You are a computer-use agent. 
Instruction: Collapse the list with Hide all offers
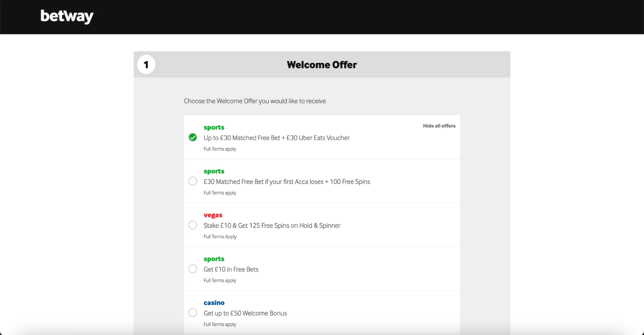pos(439,126)
